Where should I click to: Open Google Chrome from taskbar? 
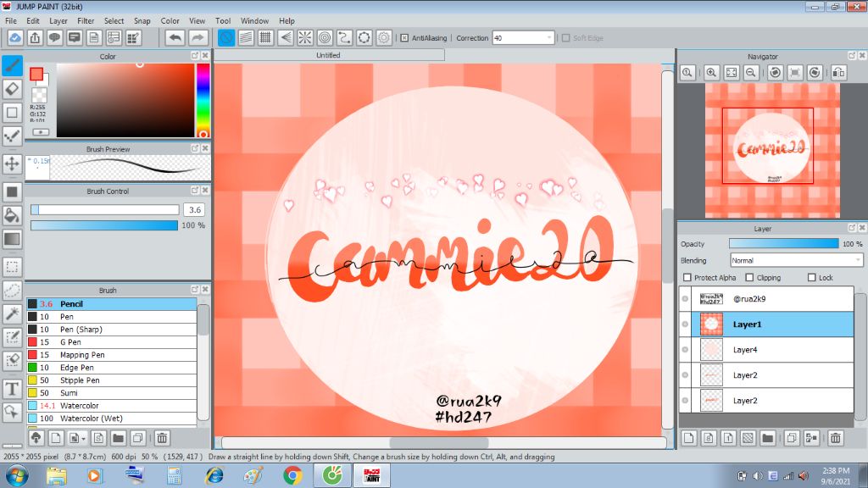[292, 475]
